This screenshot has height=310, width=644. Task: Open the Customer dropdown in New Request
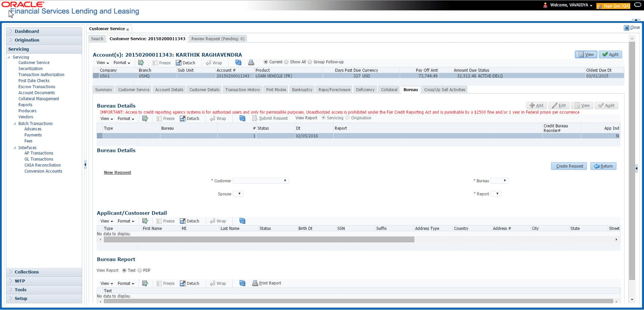(x=261, y=181)
